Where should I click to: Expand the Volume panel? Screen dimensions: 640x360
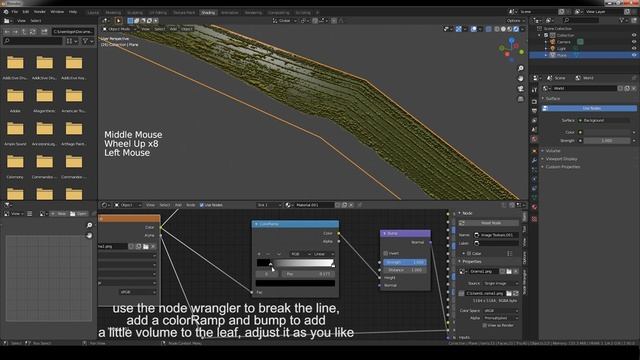pyautogui.click(x=552, y=151)
